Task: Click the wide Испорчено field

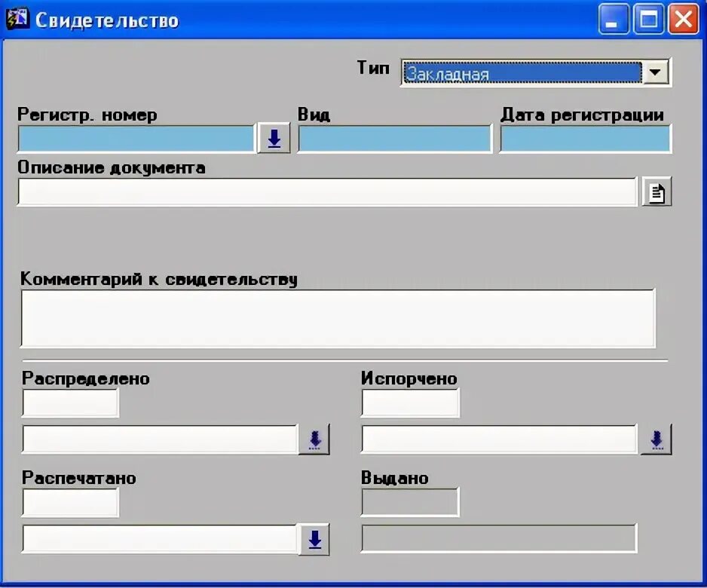Action: 499,439
